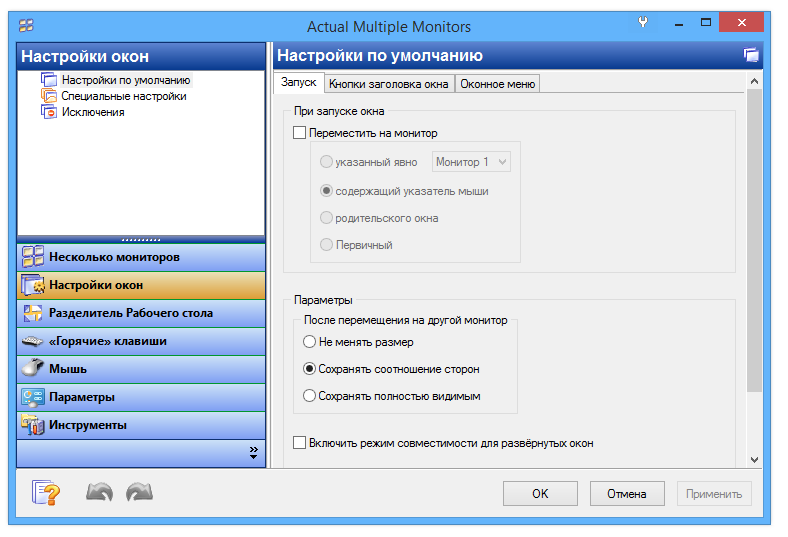This screenshot has height=537, width=788.
Task: Expand navigation pane with double chevron
Action: pos(254,453)
